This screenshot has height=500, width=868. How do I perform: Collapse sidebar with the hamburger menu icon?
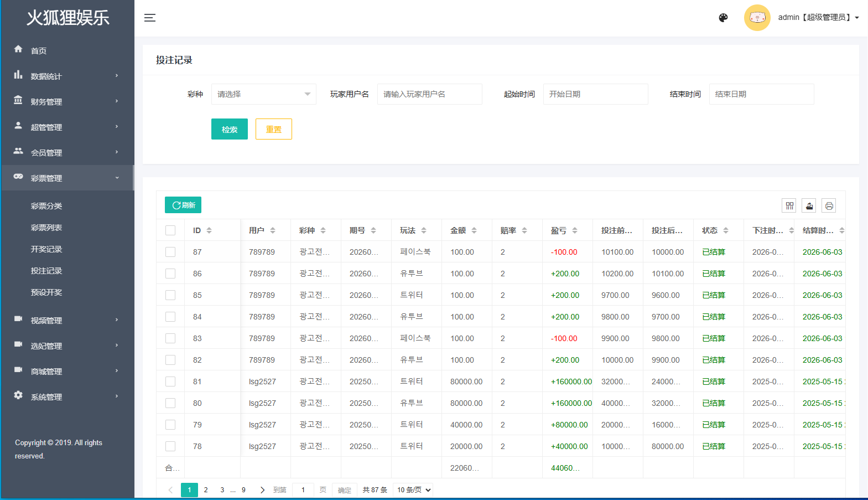click(x=150, y=18)
